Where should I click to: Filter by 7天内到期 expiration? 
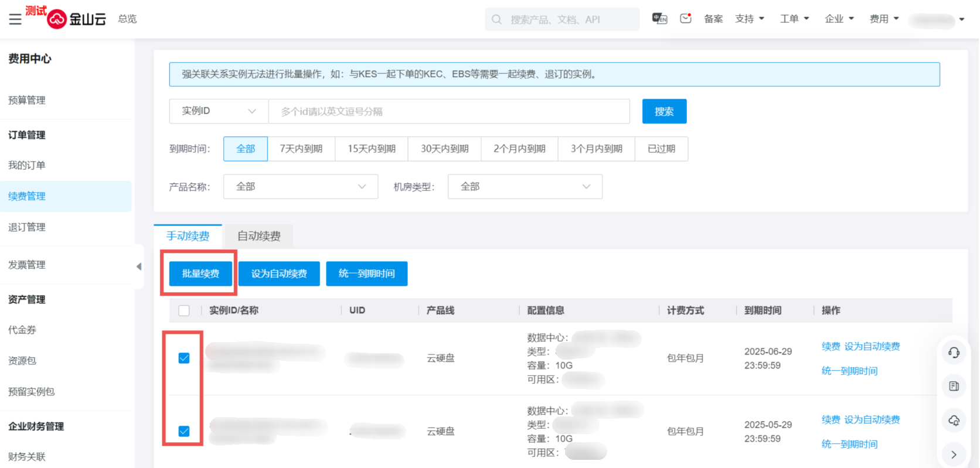click(301, 149)
